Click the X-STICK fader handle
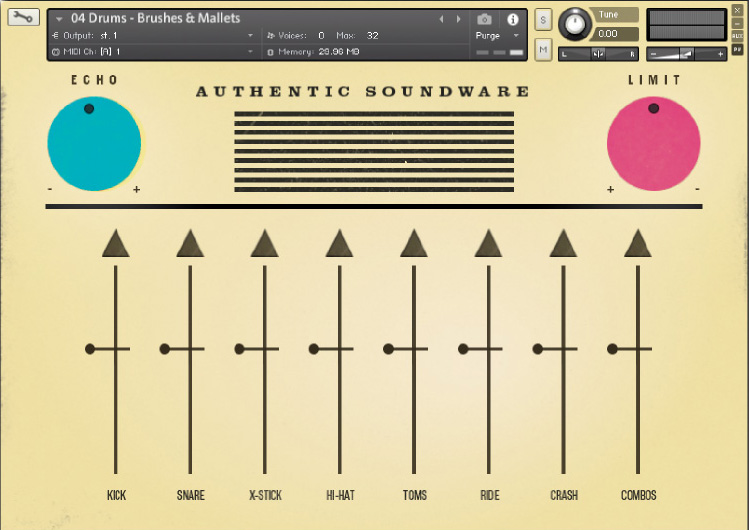 point(257,349)
